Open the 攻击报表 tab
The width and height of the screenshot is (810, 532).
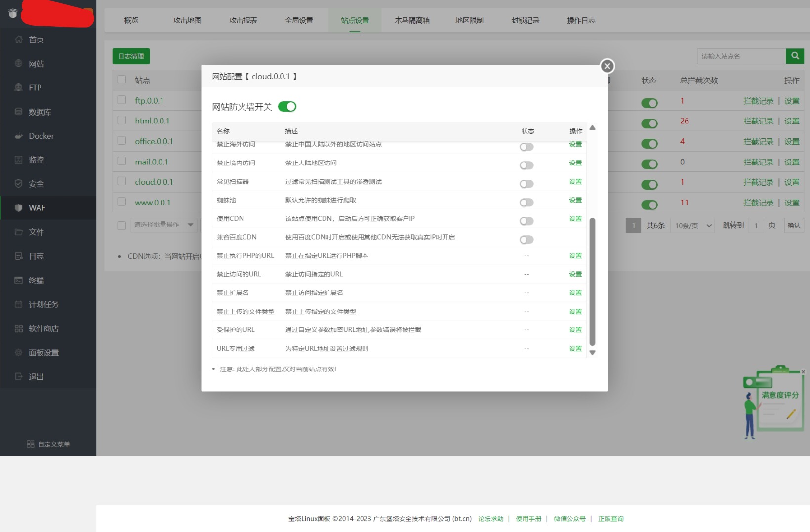tap(243, 20)
